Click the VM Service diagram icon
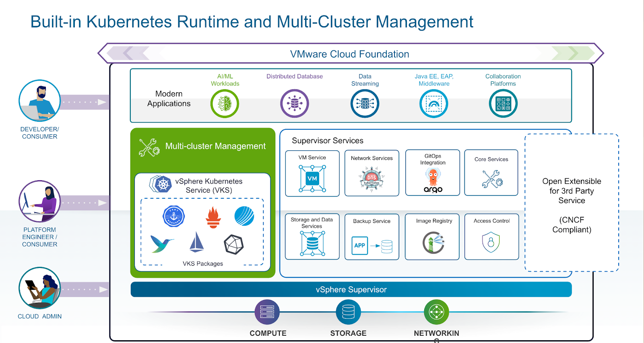This screenshot has height=343, width=644. click(312, 179)
